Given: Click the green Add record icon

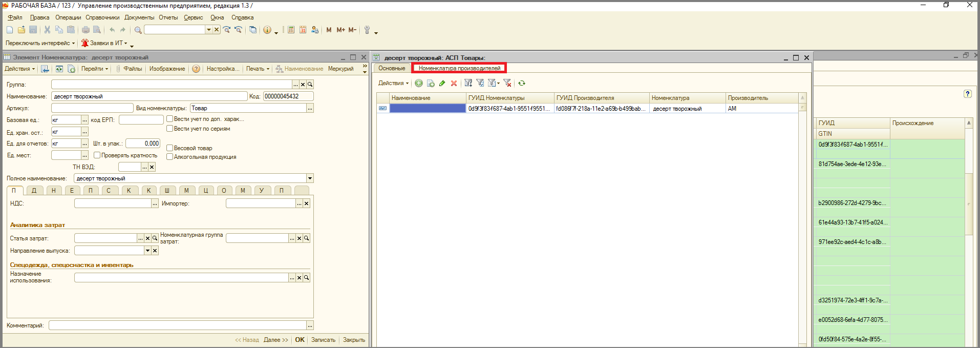Looking at the screenshot, I should coord(418,83).
